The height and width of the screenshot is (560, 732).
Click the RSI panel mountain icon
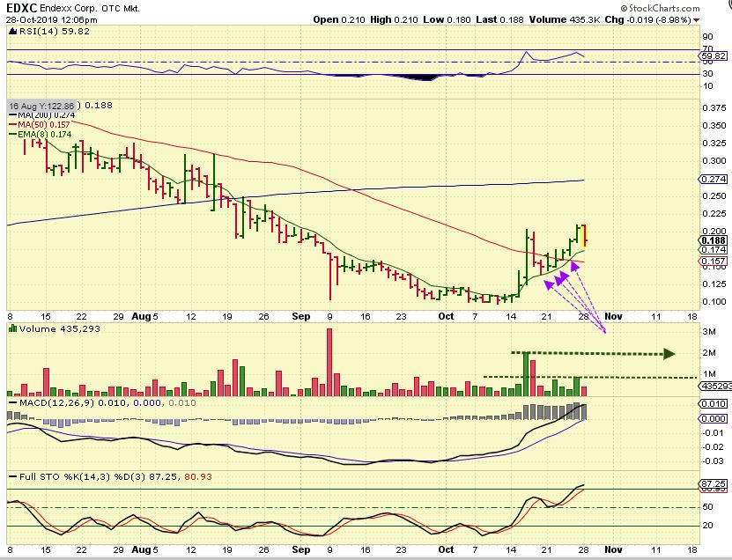click(12, 31)
